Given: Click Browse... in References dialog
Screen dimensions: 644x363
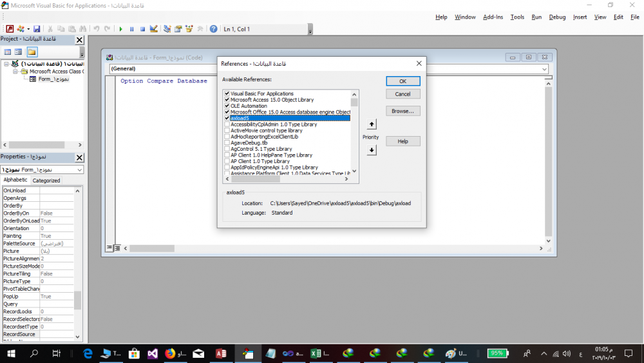Looking at the screenshot, I should 403,111.
